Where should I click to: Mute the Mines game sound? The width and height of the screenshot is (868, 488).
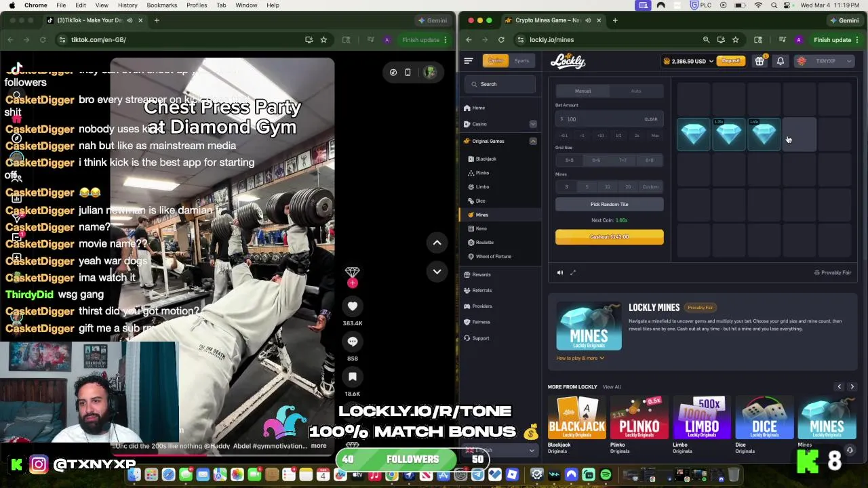pos(560,272)
